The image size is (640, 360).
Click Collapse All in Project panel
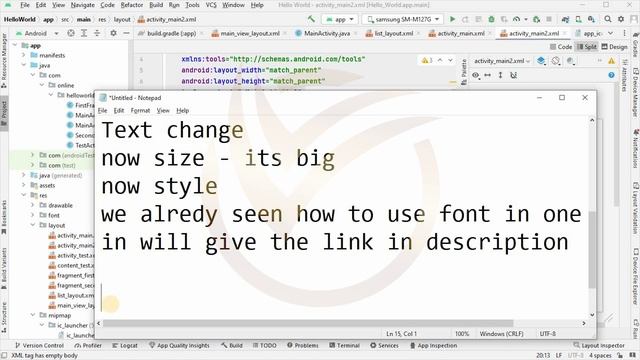coord(97,33)
